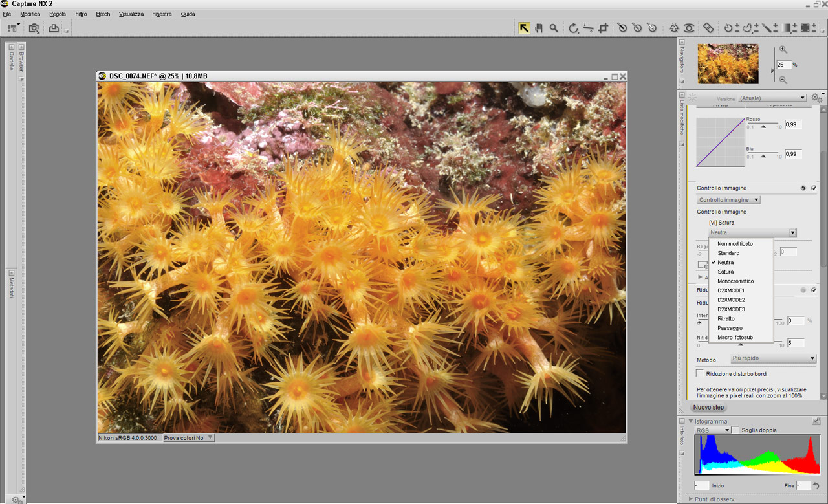This screenshot has height=504, width=828.
Task: Collapse the Navigatore panel
Action: pos(681,43)
